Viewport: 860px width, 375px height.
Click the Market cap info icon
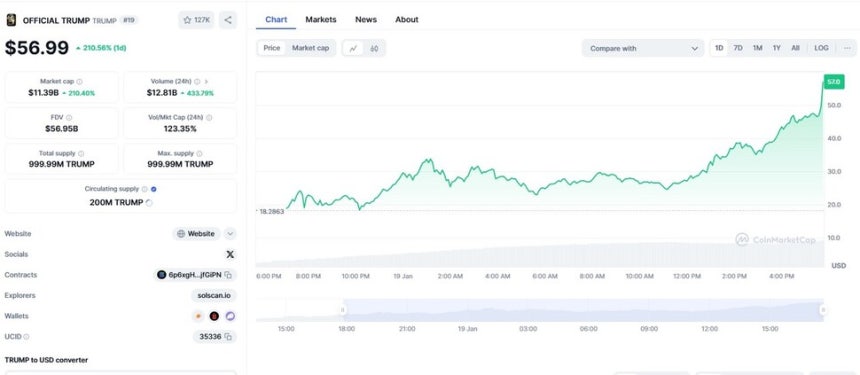pos(80,81)
